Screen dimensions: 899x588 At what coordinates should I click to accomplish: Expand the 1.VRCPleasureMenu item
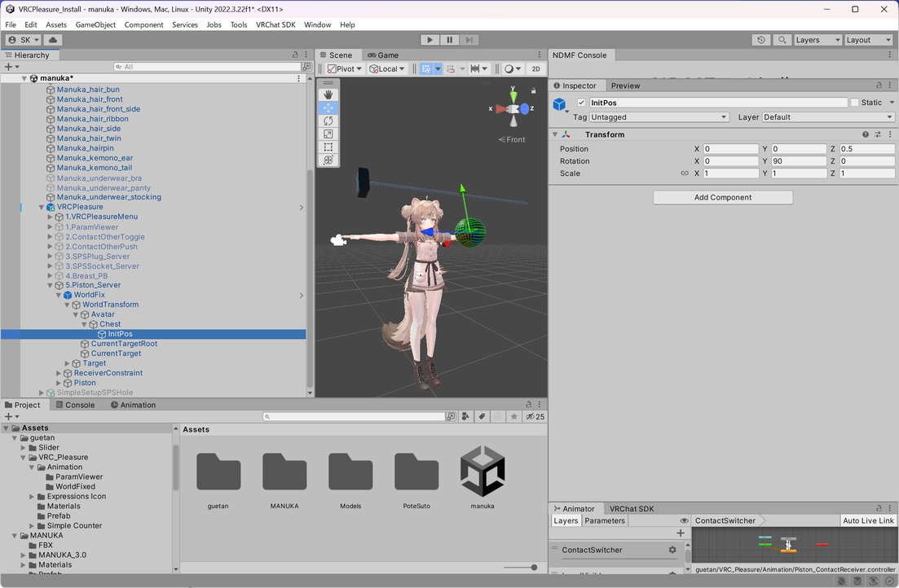pyautogui.click(x=50, y=217)
